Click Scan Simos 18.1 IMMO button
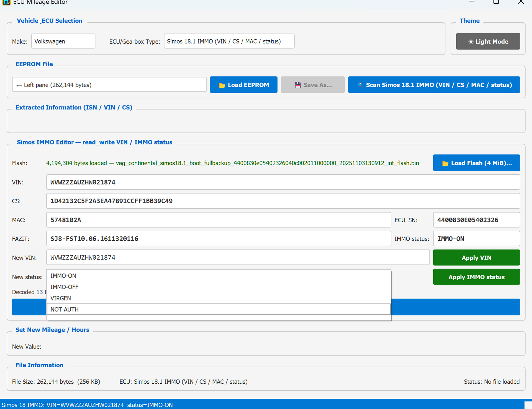The width and height of the screenshot is (532, 409). [x=434, y=85]
